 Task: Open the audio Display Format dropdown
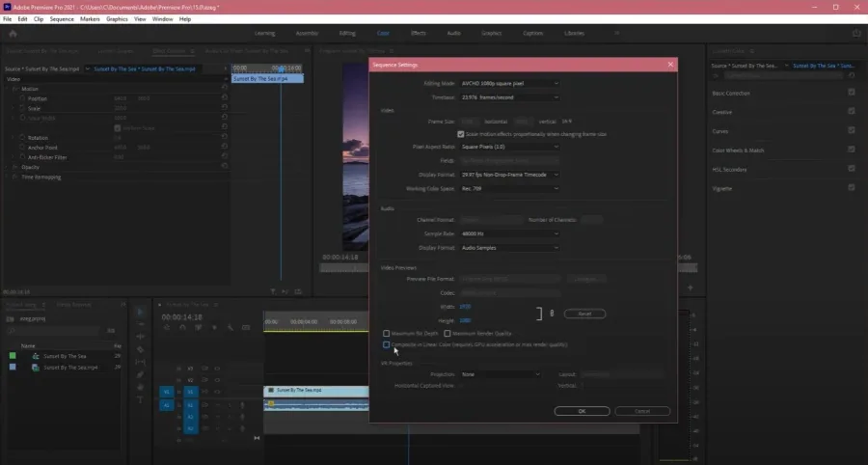[x=509, y=247]
